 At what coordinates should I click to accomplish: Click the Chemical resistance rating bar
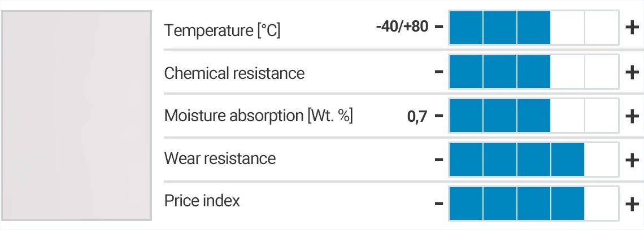pyautogui.click(x=534, y=72)
